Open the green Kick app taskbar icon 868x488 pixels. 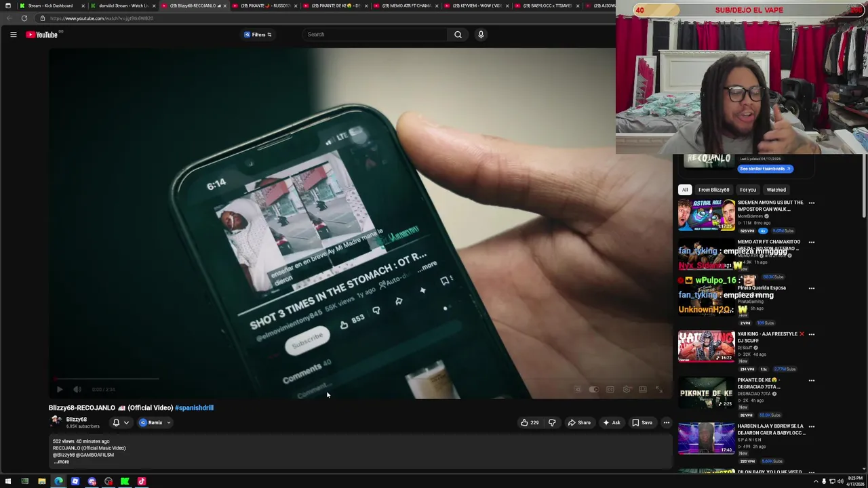click(x=125, y=481)
